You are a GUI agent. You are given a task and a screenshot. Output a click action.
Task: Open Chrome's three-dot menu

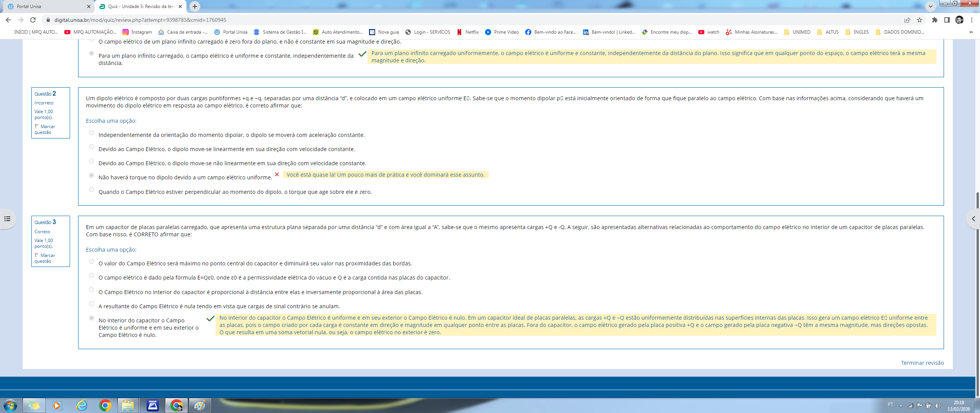972,20
